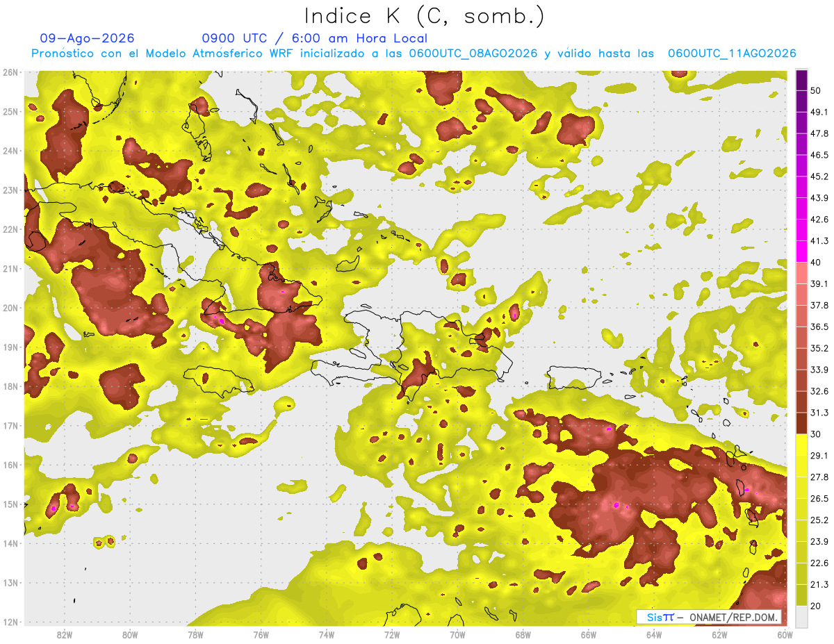Click the colorbar value 49.1
The image size is (834, 644).
point(819,112)
